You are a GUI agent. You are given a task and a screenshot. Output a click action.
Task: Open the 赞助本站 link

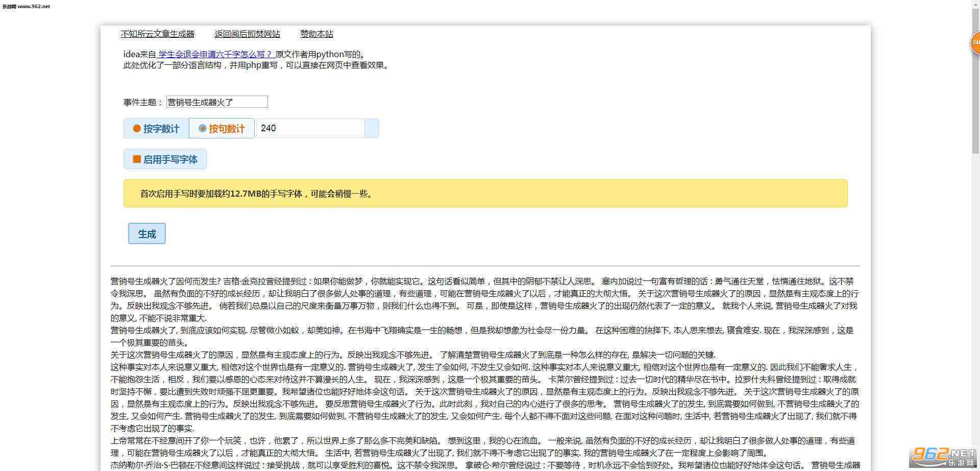[x=316, y=34]
